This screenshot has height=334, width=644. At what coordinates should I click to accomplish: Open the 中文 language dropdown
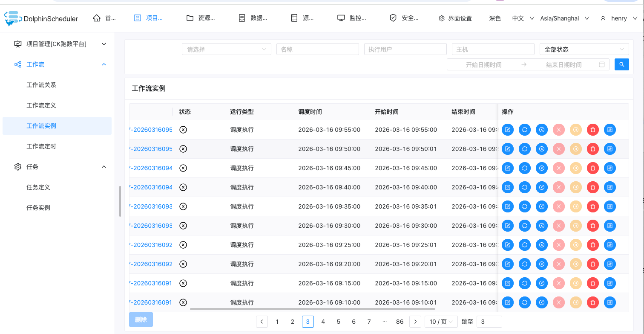[523, 18]
